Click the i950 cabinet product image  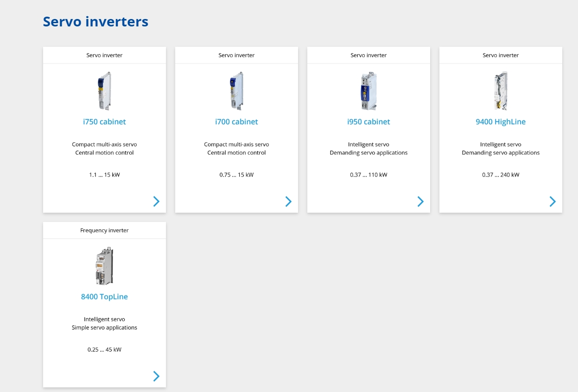(x=368, y=91)
